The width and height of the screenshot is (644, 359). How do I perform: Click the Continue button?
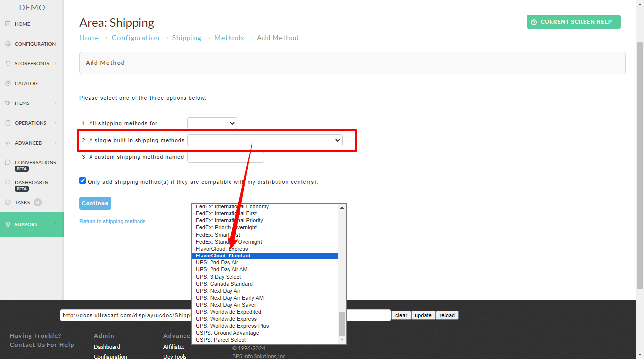click(95, 203)
